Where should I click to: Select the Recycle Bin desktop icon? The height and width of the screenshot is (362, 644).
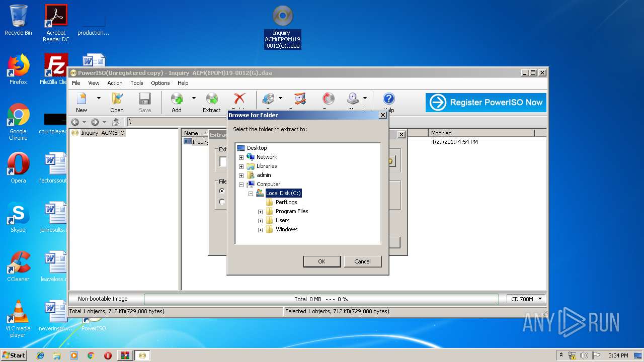(18, 20)
